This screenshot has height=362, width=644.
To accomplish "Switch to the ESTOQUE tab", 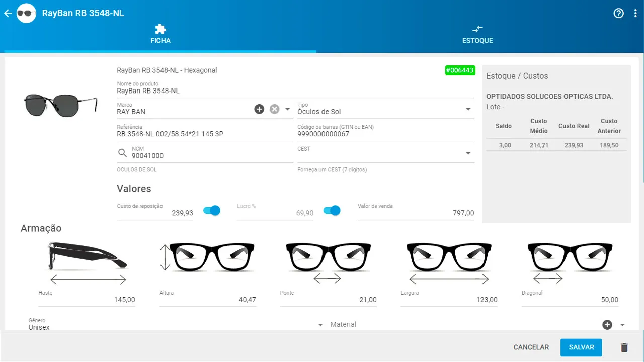I will click(x=477, y=35).
